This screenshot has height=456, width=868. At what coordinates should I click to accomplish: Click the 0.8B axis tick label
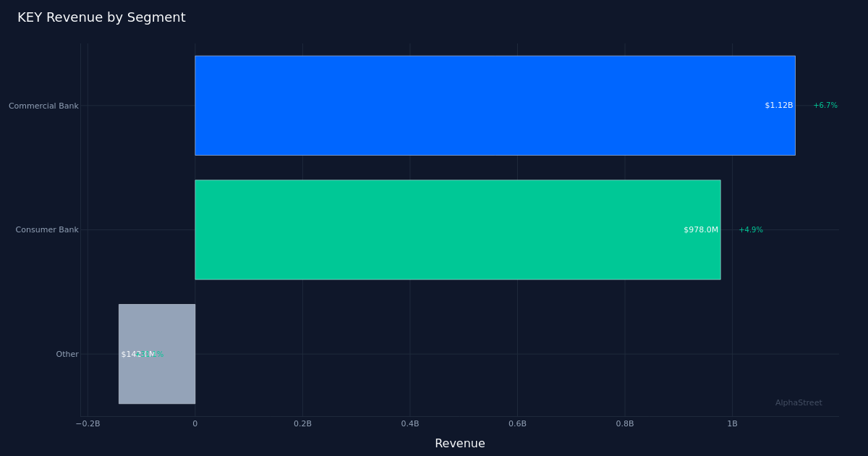click(625, 424)
